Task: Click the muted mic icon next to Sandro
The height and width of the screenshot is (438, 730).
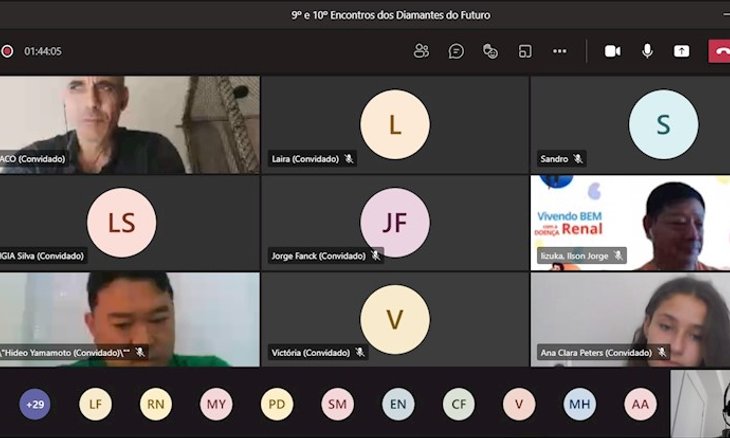Action: (x=578, y=159)
